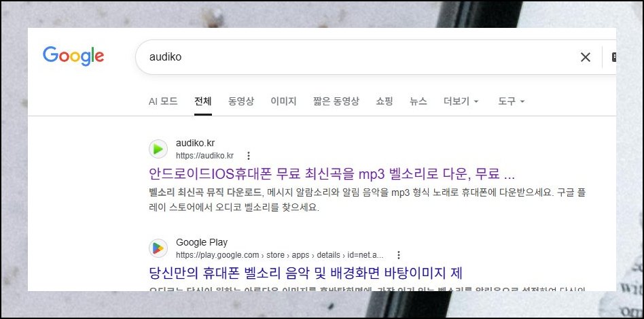The height and width of the screenshot is (319, 644).
Task: Switch to the 이미지 tab
Action: coord(283,101)
